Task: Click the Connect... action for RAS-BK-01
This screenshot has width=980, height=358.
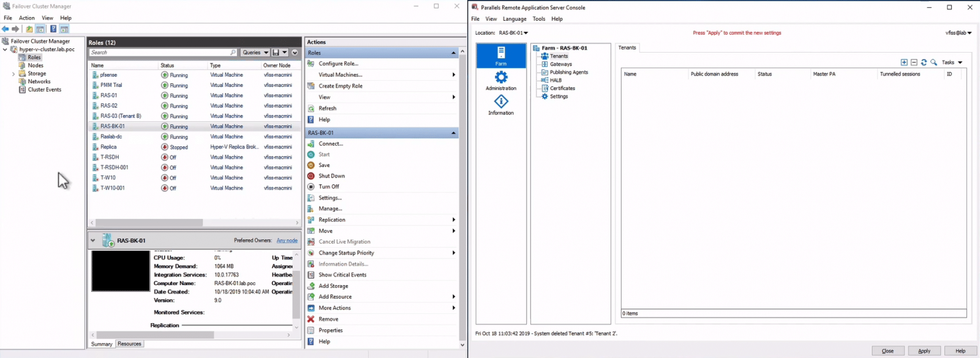Action: pyautogui.click(x=331, y=144)
